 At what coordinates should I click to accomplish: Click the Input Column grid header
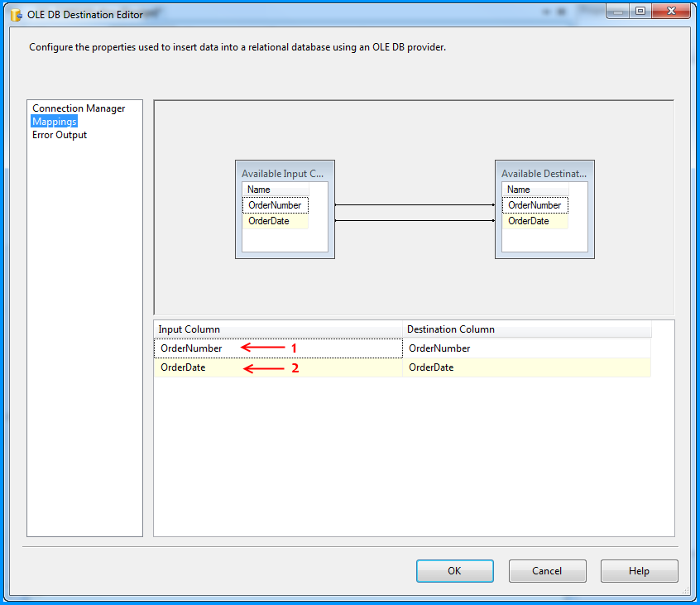coord(278,329)
